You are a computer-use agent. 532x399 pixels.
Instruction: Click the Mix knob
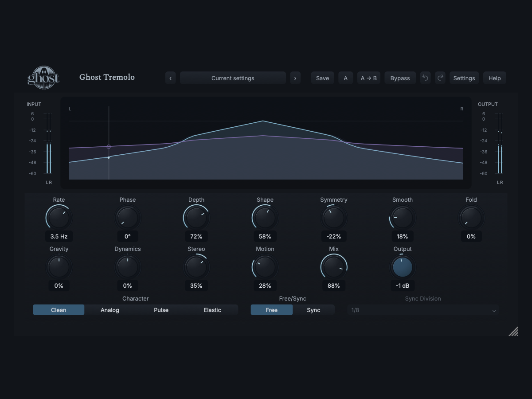tap(334, 267)
